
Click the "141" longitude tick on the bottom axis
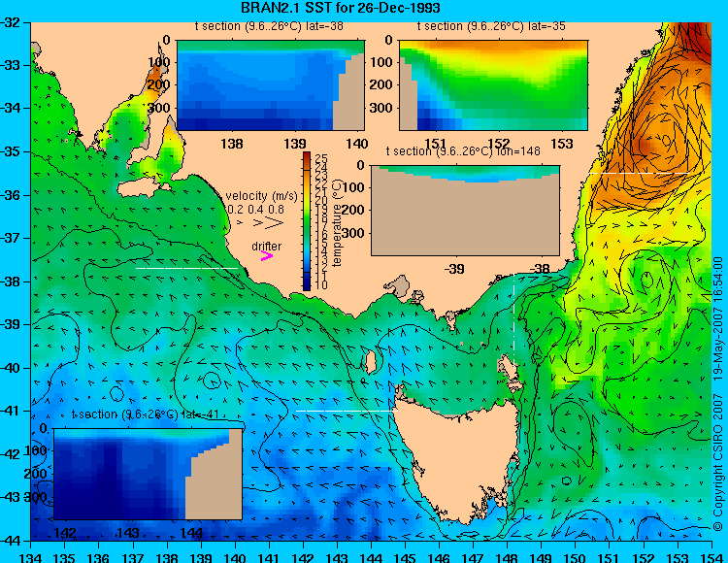[x=269, y=557]
